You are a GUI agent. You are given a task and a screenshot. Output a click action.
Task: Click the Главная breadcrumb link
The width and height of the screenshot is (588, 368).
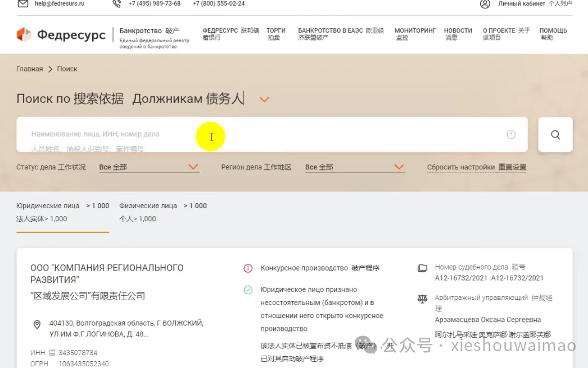click(x=30, y=69)
